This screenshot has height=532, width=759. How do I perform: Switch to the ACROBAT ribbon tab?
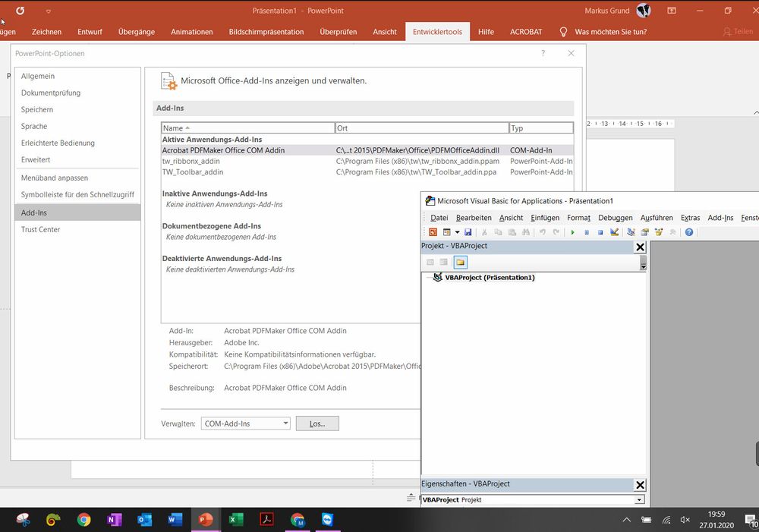pyautogui.click(x=526, y=32)
